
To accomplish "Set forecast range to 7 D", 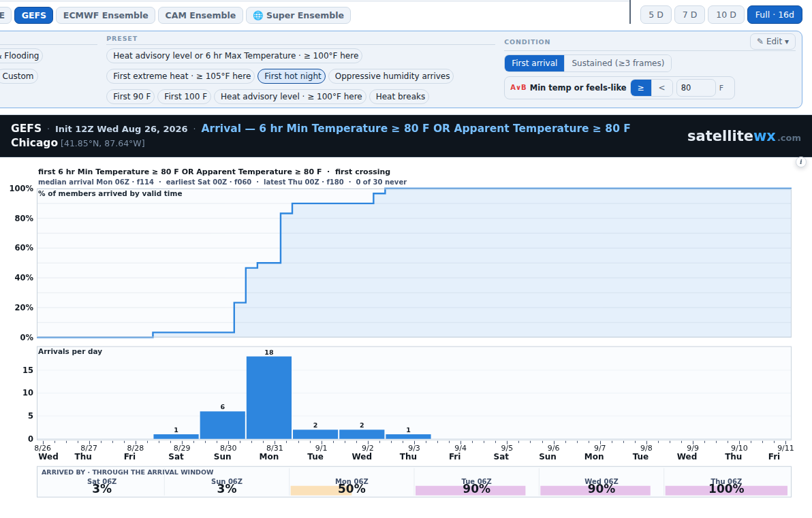I will 690,15.
